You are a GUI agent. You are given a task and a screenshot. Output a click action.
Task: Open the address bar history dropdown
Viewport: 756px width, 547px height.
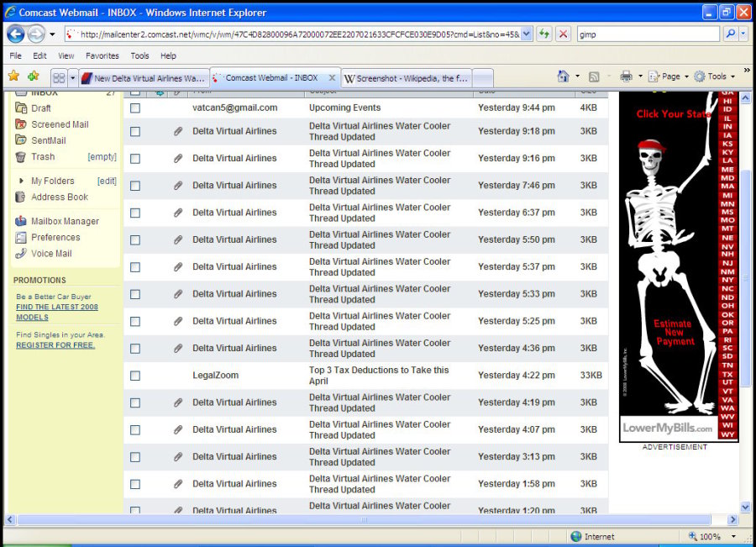(527, 34)
